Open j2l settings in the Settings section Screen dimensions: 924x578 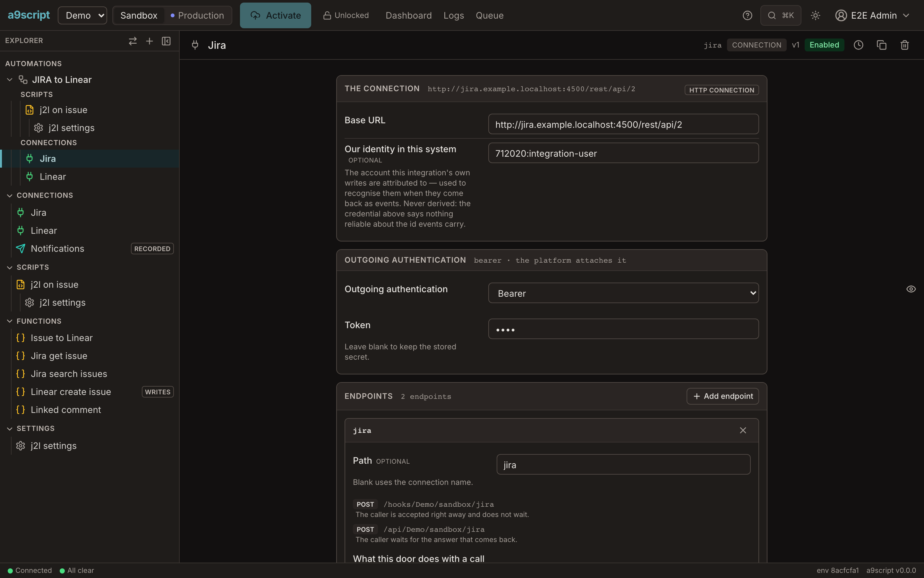[54, 446]
